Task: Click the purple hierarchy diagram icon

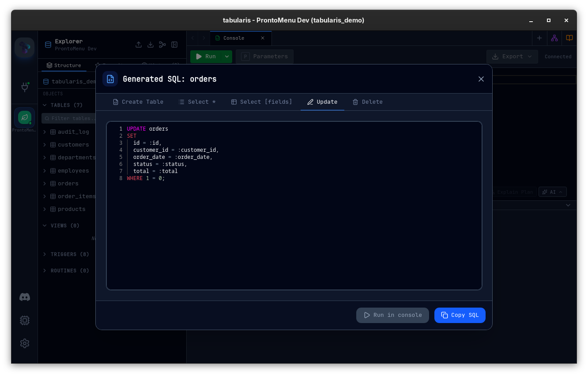Action: (554, 38)
